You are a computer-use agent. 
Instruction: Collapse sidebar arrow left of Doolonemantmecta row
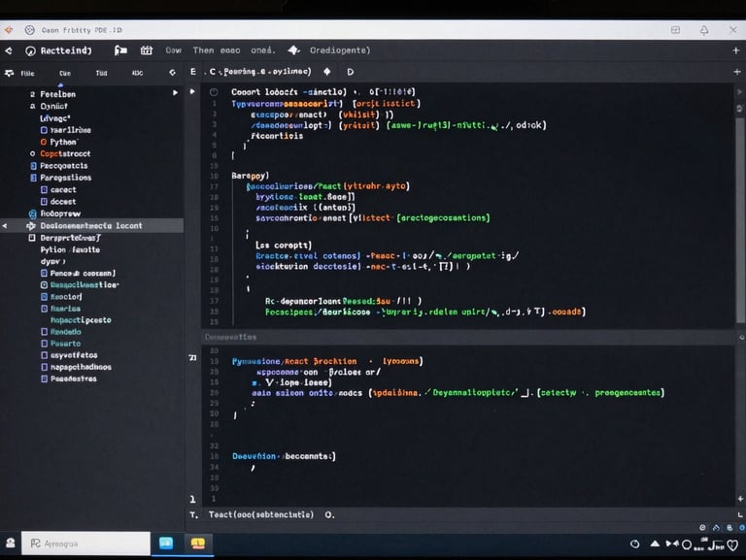5,226
